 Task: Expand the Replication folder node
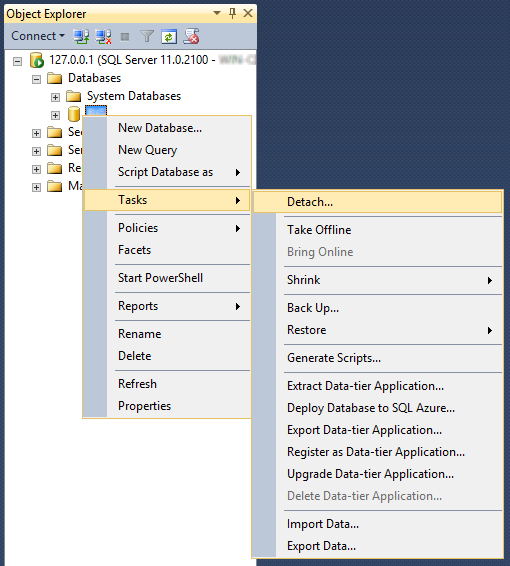point(36,169)
